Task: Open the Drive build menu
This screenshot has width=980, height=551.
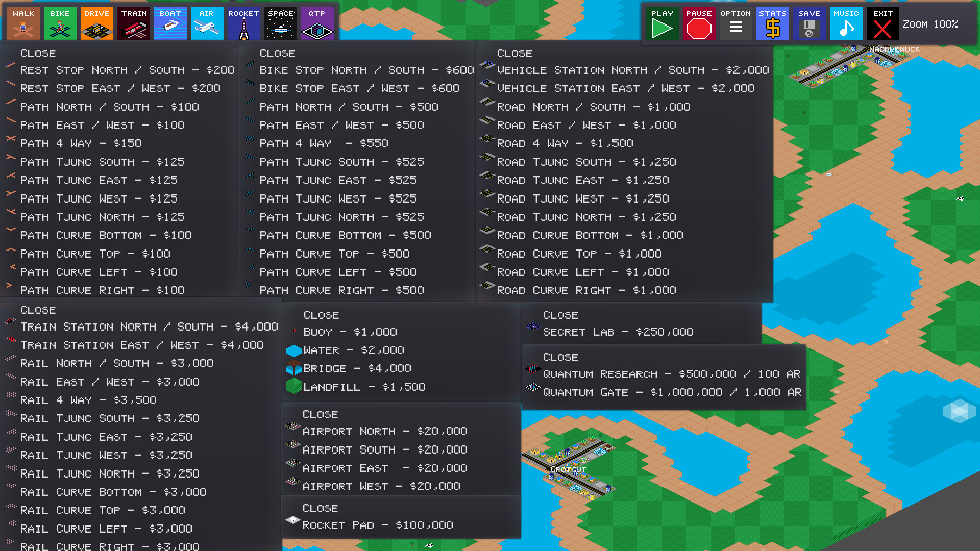Action: click(x=97, y=23)
